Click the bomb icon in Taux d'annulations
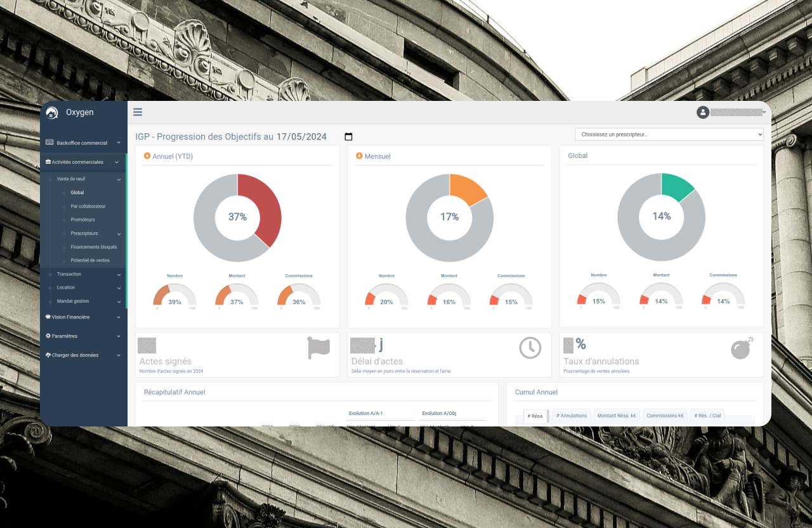 pos(742,348)
